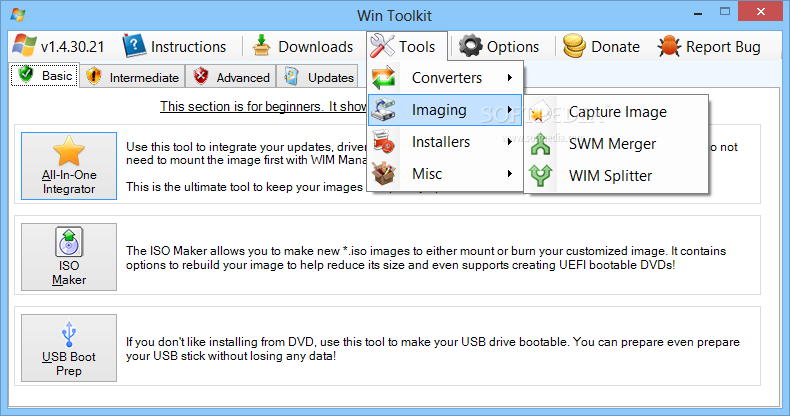The width and height of the screenshot is (790, 416).
Task: Open the Instructions toolbar item
Action: coord(175,46)
